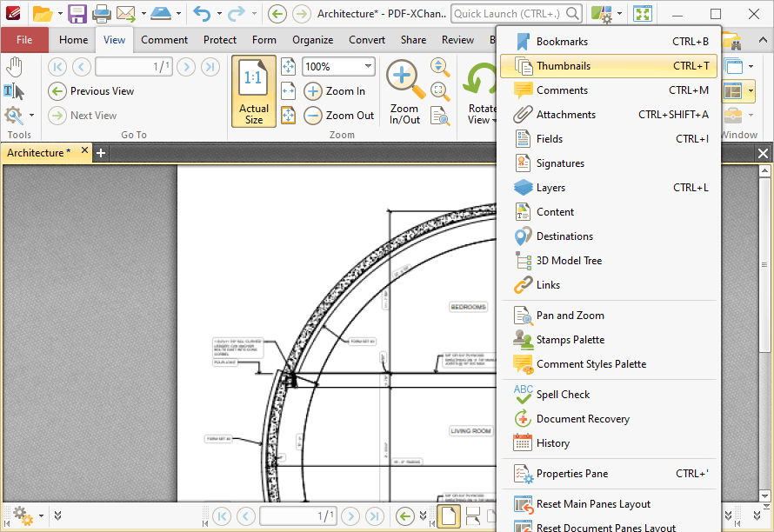Select the Hand pan tool
The height and width of the screenshot is (532, 774).
pyautogui.click(x=15, y=66)
